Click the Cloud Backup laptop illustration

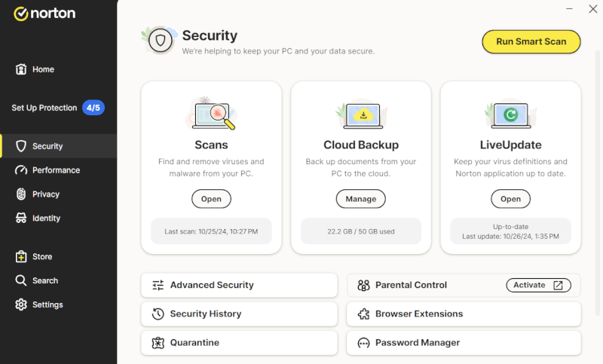pyautogui.click(x=361, y=115)
